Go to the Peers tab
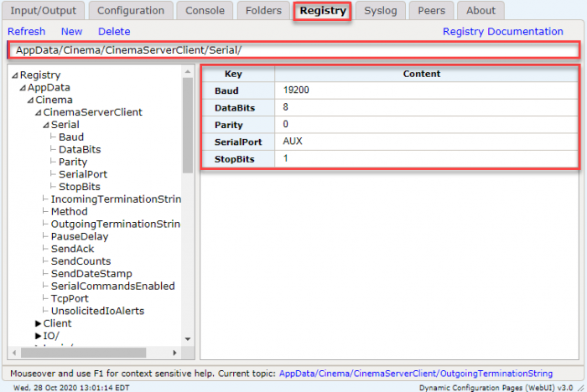This screenshot has height=392, width=587. point(431,11)
